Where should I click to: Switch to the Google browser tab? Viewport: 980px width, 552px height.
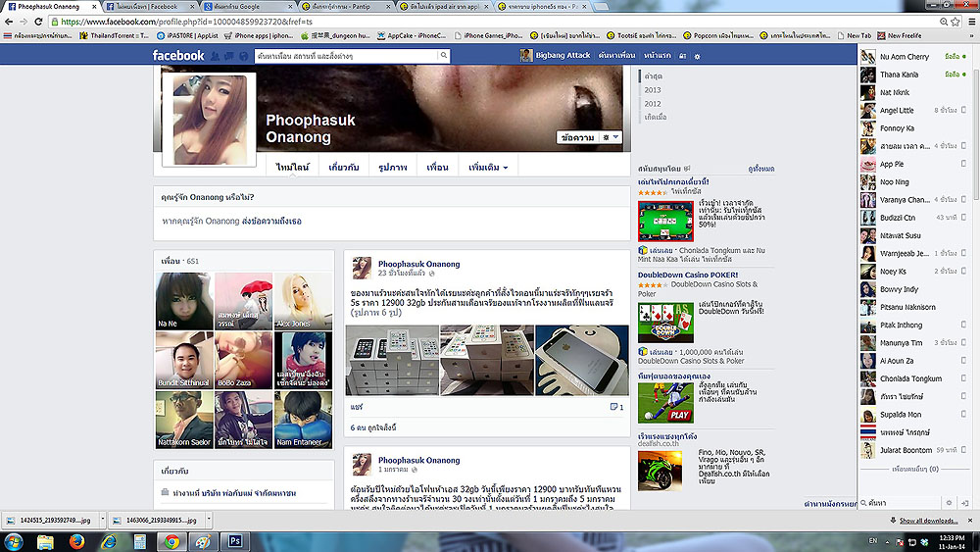(x=246, y=6)
